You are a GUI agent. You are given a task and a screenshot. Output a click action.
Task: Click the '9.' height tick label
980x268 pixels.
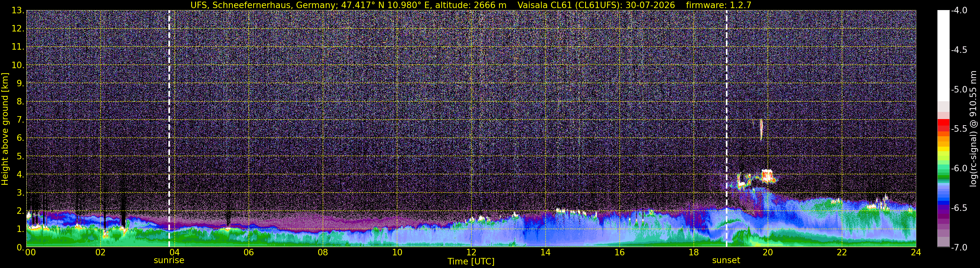tap(20, 83)
